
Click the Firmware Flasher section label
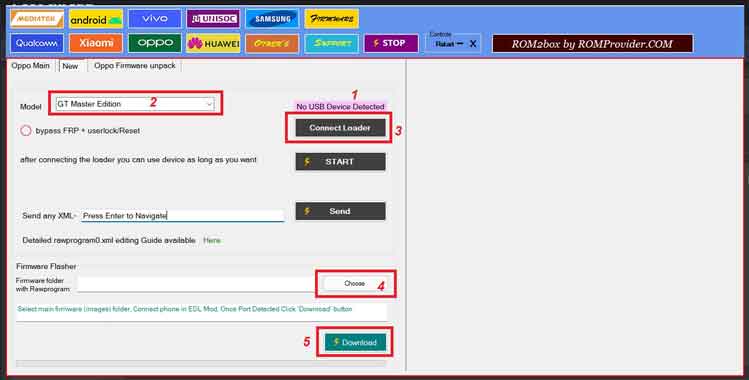coord(46,266)
